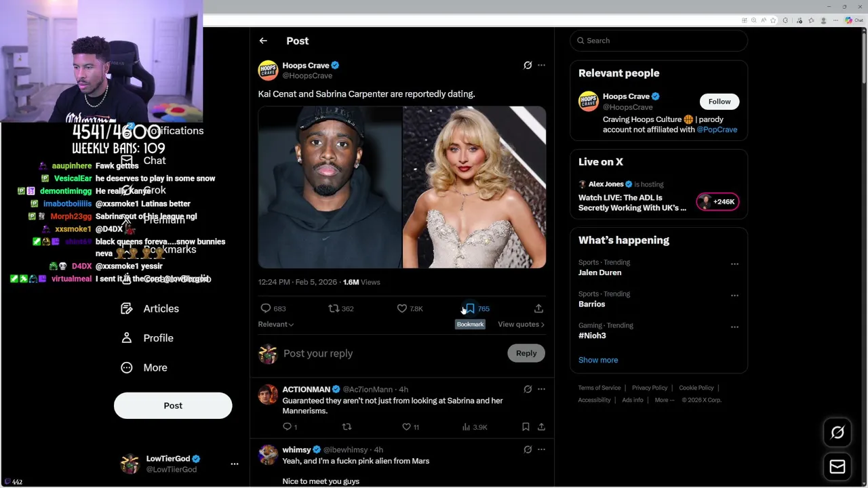The height and width of the screenshot is (488, 868).
Task: Repost ACTIONMAN's comment
Action: pyautogui.click(x=347, y=426)
